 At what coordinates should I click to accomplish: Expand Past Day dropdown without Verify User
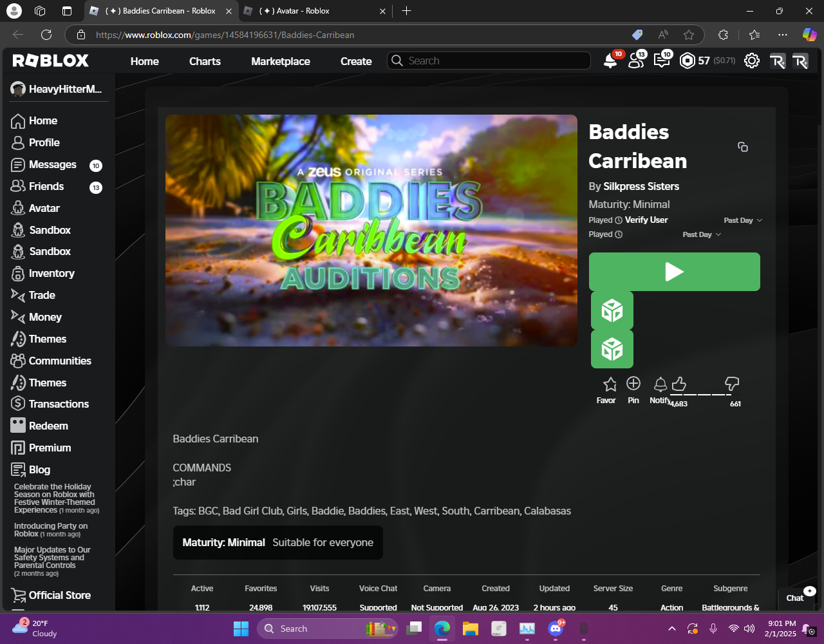click(702, 234)
